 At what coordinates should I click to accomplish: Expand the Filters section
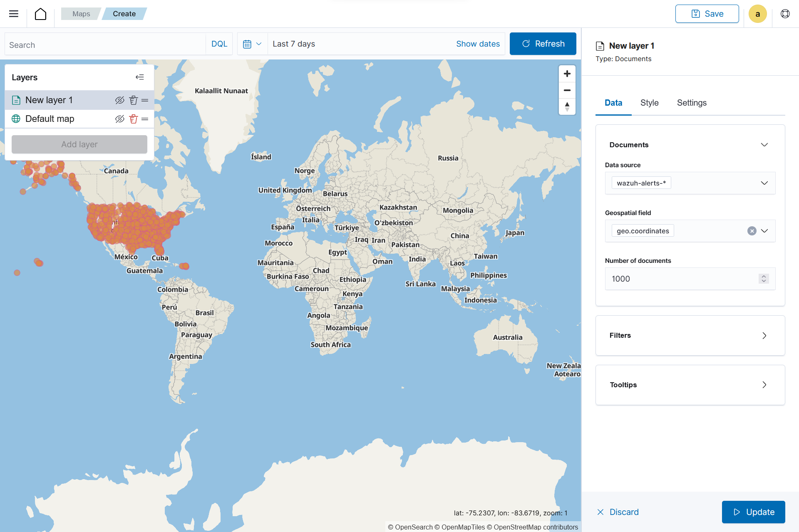(690, 335)
